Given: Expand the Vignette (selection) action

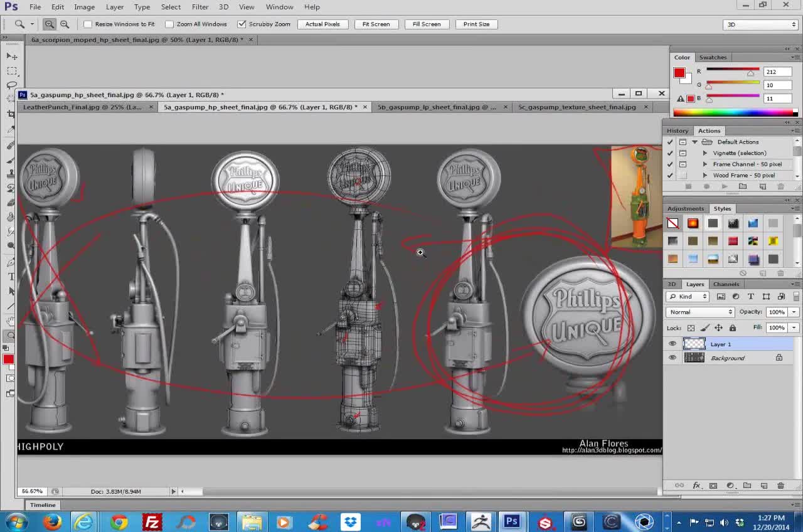Looking at the screenshot, I should [705, 153].
